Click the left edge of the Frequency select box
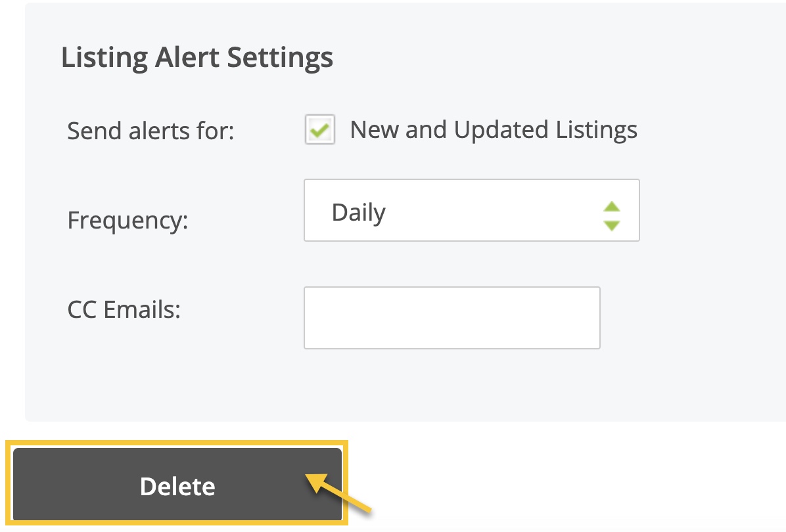The width and height of the screenshot is (786, 532). pos(309,210)
